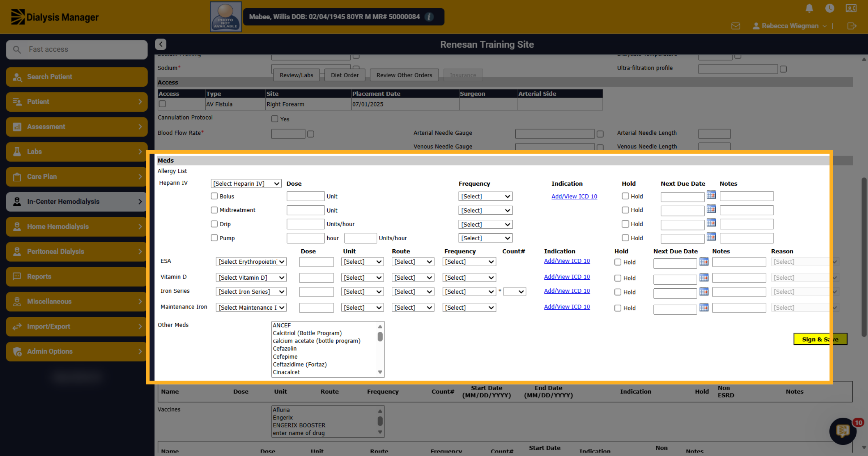
Task: Click the Fast access search field
Action: (x=77, y=50)
